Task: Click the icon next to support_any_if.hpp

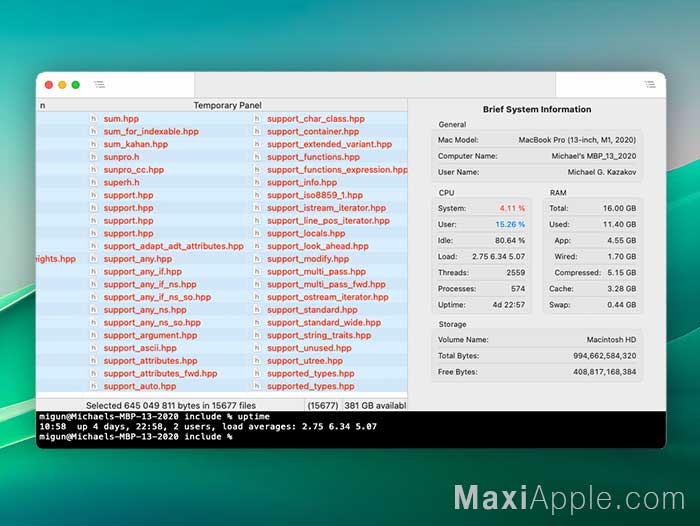Action: point(93,271)
